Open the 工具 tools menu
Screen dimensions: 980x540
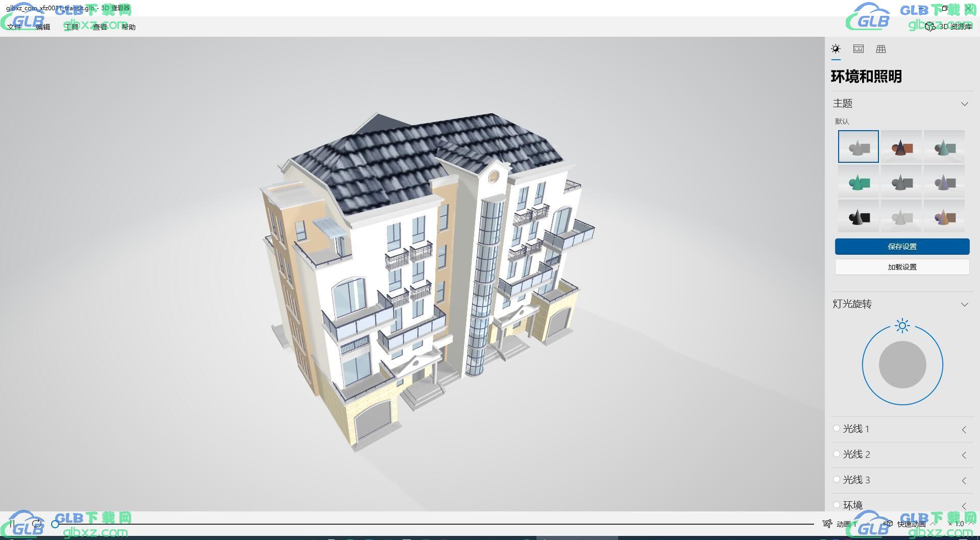(x=71, y=27)
